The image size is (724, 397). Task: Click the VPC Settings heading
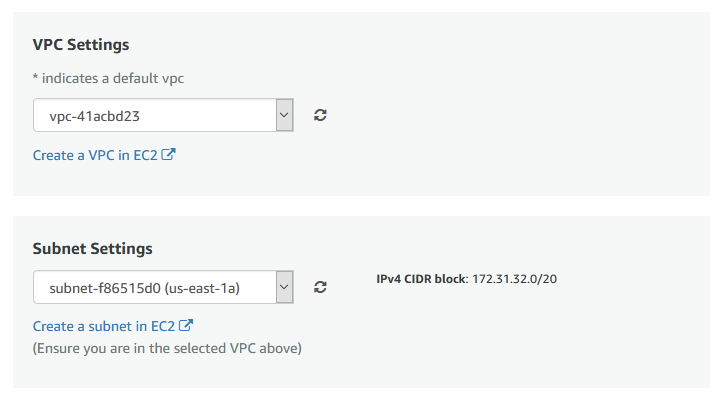click(x=81, y=45)
